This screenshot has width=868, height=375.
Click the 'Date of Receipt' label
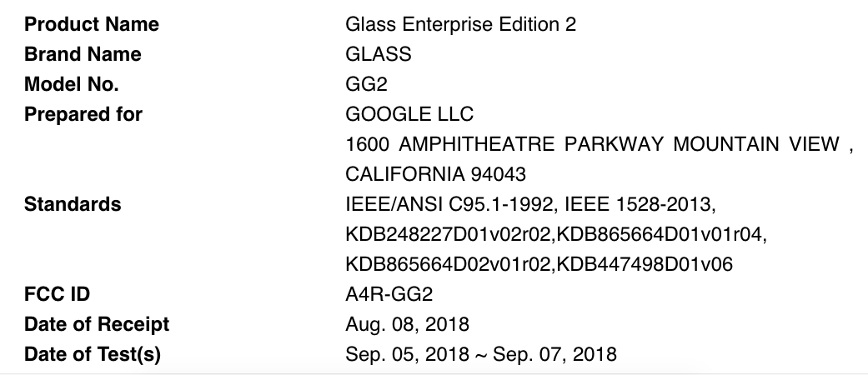97,324
